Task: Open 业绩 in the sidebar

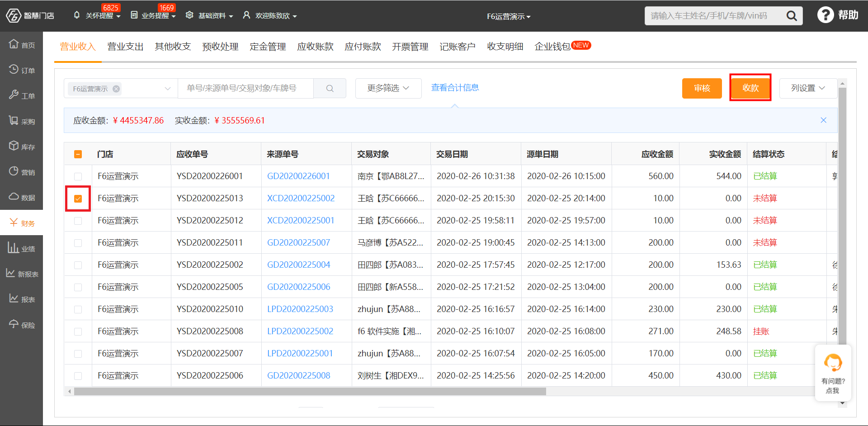Action: (x=22, y=248)
